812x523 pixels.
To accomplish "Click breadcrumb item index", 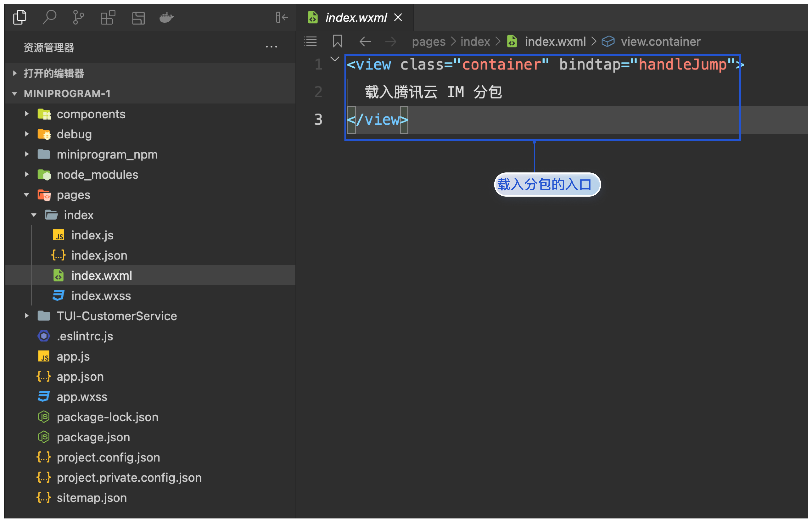I will coord(475,41).
